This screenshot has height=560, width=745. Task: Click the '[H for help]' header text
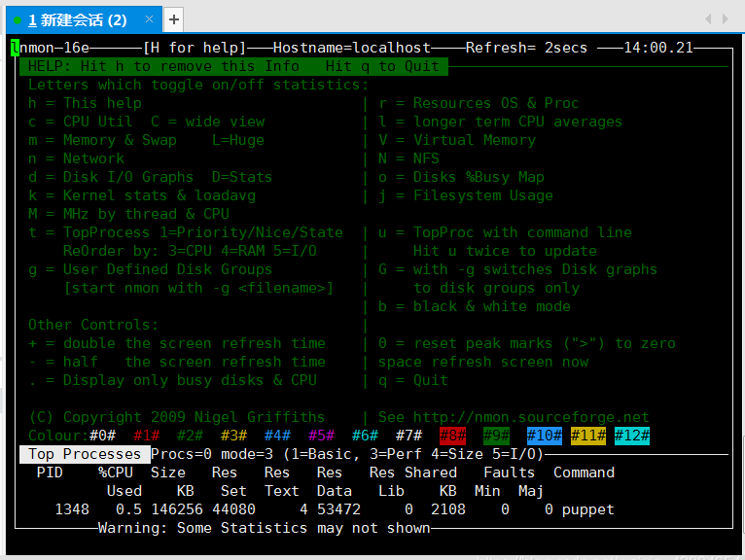tap(195, 48)
